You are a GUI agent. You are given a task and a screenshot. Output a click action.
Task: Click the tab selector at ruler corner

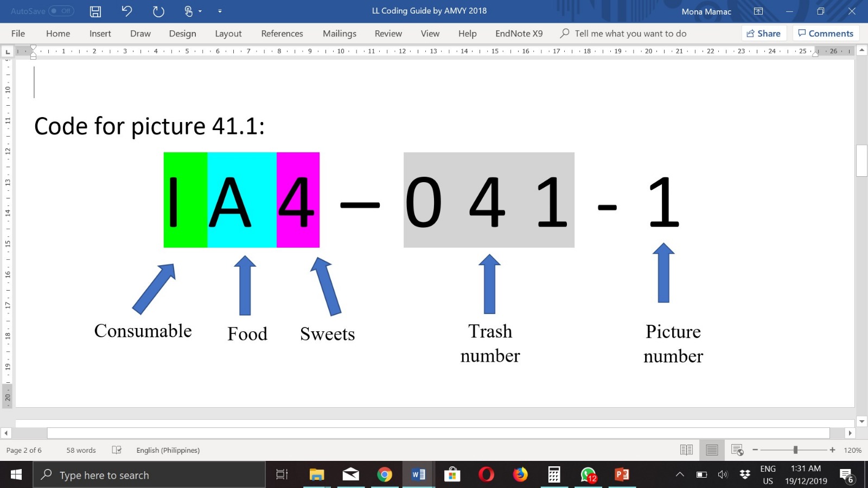[x=8, y=52]
